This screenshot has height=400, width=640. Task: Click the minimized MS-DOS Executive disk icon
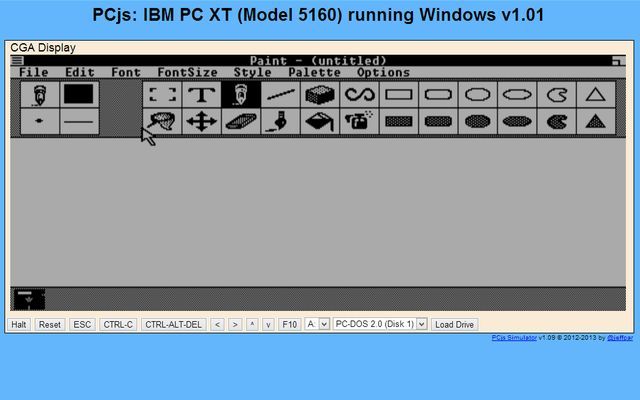29,300
